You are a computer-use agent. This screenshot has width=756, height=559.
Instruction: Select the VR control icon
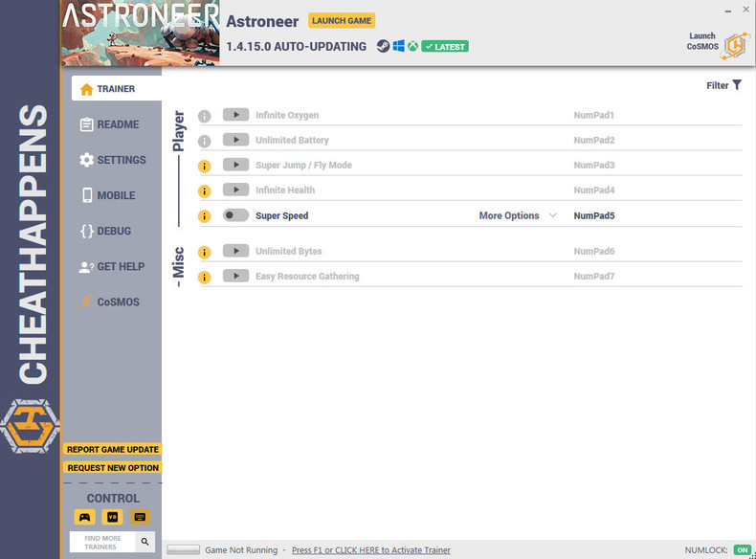pyautogui.click(x=112, y=517)
